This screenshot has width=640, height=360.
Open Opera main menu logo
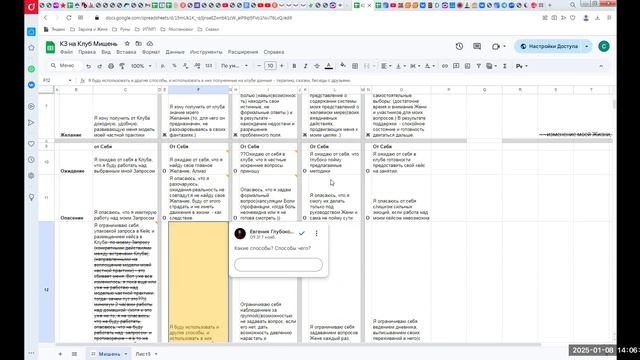pyautogui.click(x=31, y=7)
